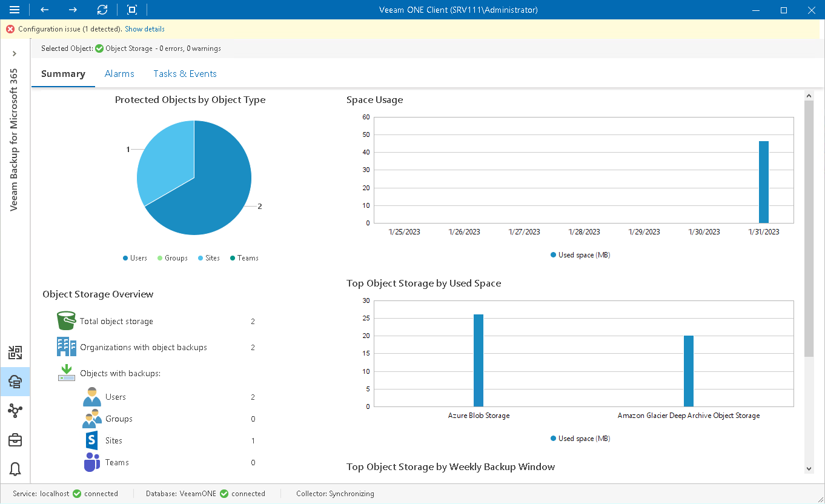
Task: Click the Sites SharePoint icon in overview
Action: coord(92,440)
